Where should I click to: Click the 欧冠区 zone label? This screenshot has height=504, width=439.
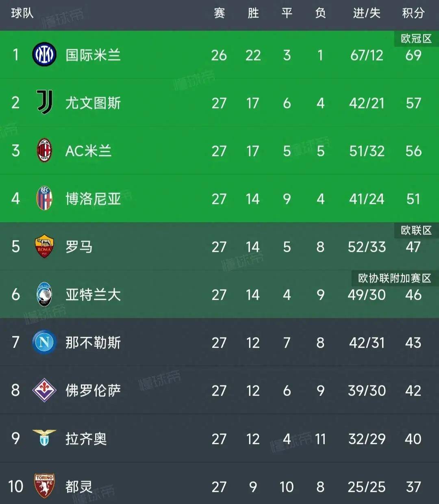416,39
